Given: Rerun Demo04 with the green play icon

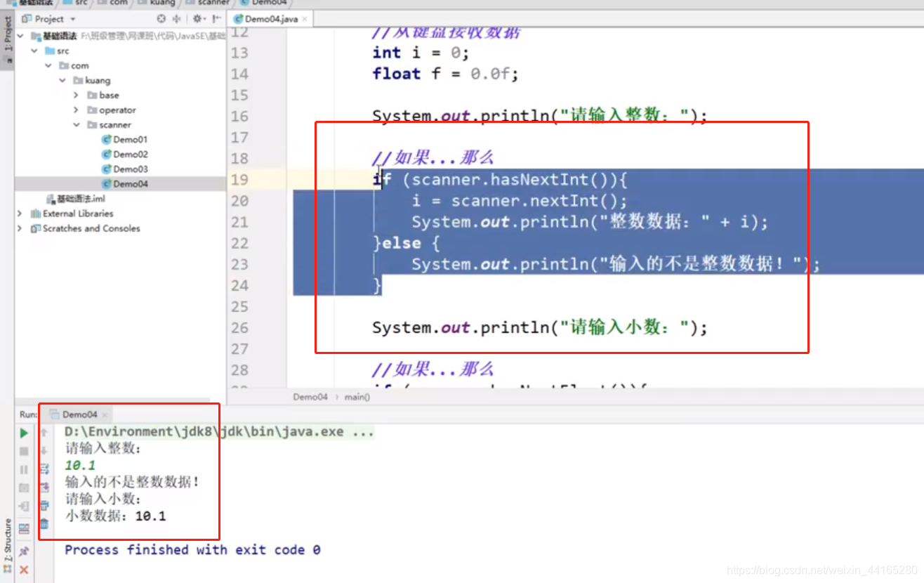Looking at the screenshot, I should [x=24, y=433].
